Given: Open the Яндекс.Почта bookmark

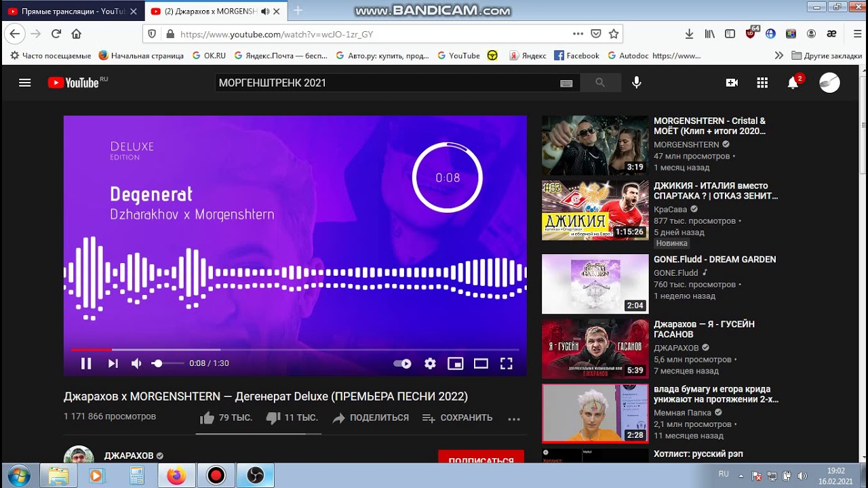Looking at the screenshot, I should click(281, 56).
